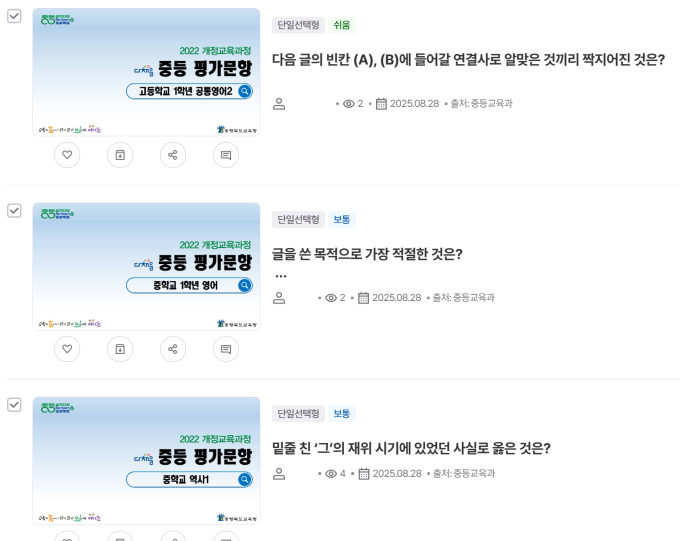
Task: Open the 중학교 역사1 thumbnail
Action: click(x=147, y=461)
